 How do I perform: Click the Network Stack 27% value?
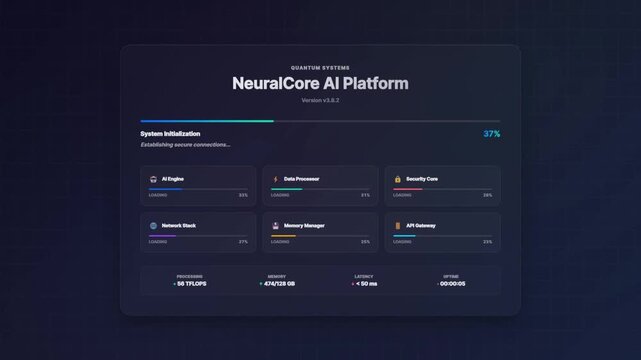[x=243, y=242]
